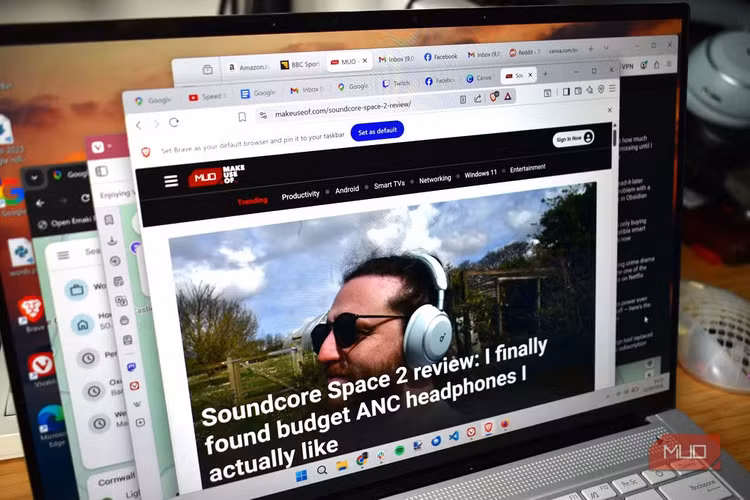Click the share icon in Brave's address bar
750x500 pixels.
(x=477, y=98)
